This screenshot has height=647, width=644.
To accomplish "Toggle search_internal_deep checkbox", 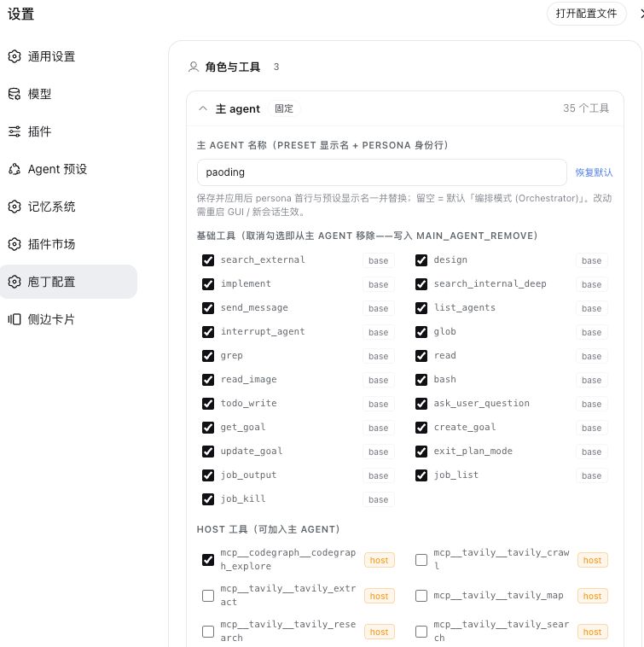I will coord(421,284).
